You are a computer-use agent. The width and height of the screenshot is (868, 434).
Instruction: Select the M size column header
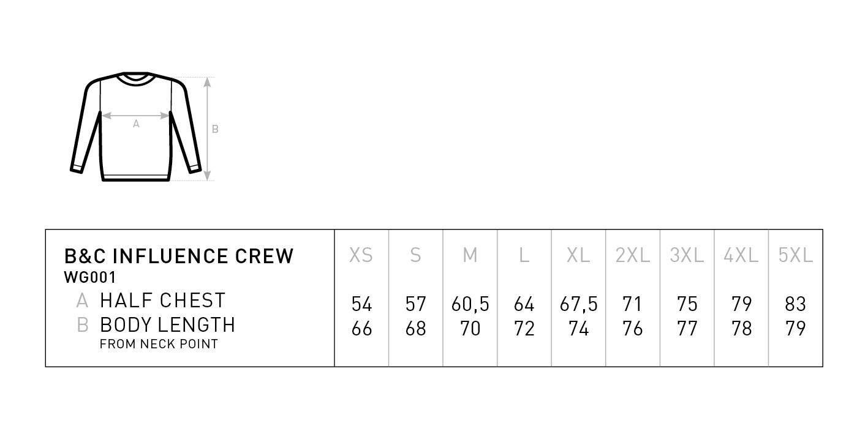pos(470,255)
